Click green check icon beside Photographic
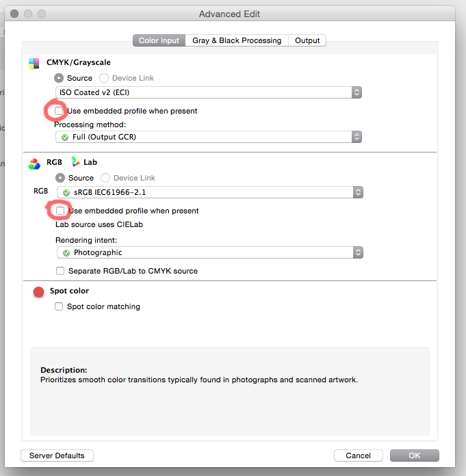This screenshot has height=476, width=466. [66, 253]
